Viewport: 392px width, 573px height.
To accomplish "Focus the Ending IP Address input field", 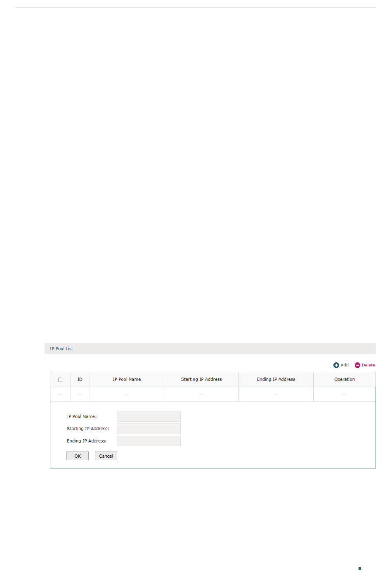I will pos(149,441).
